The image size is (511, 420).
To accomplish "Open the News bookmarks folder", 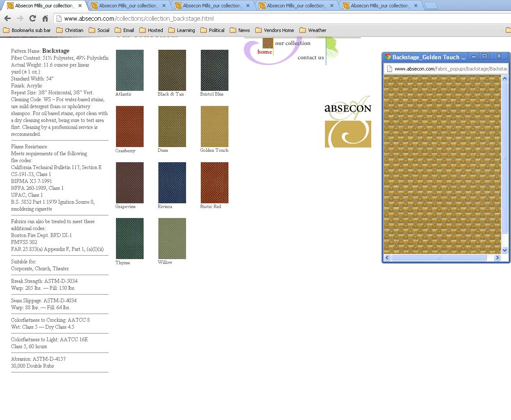I will (240, 30).
